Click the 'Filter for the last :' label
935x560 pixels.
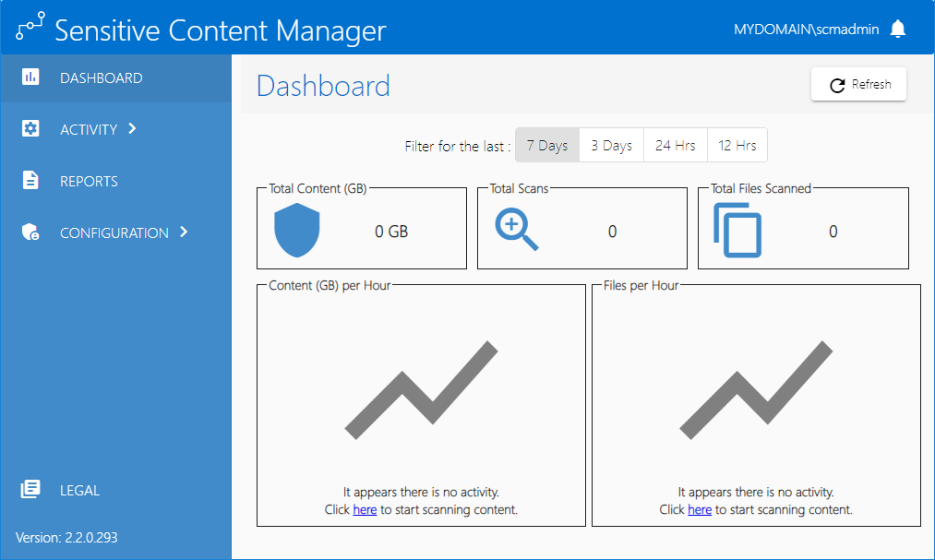458,147
